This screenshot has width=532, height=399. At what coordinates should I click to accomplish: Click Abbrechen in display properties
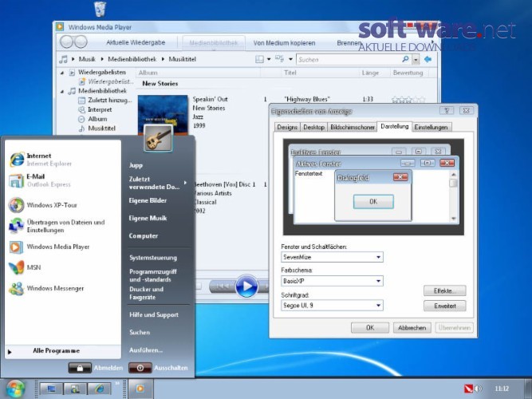pos(412,328)
